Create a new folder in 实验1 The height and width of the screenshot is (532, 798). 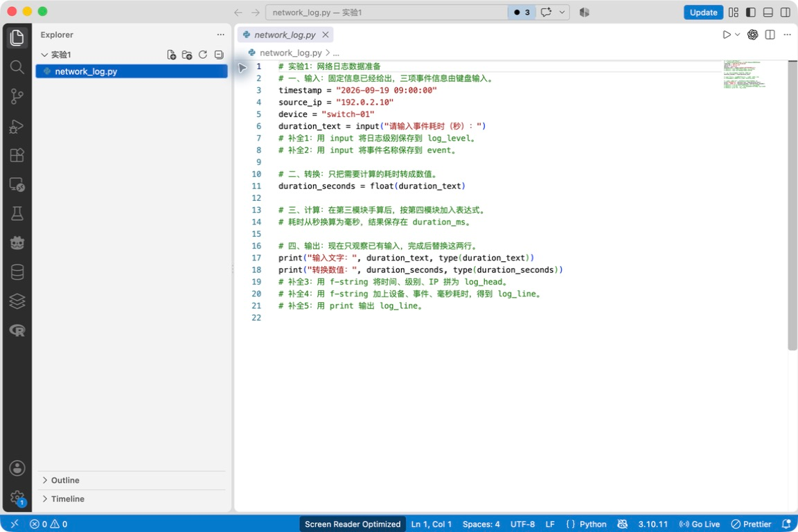click(x=187, y=55)
